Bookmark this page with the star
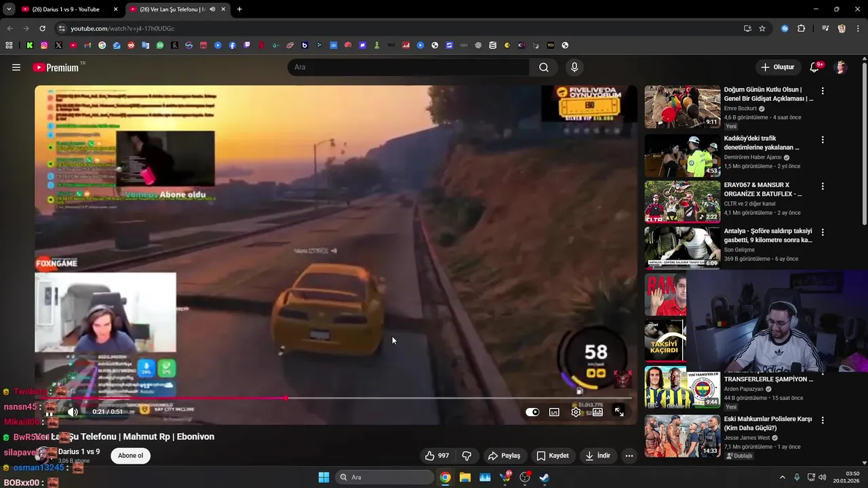868x488 pixels. [762, 28]
